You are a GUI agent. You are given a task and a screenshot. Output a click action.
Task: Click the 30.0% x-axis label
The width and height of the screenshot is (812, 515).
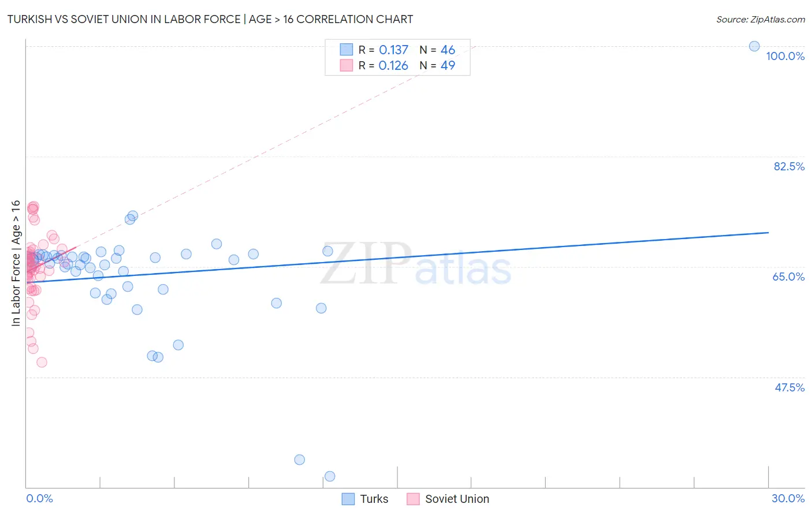coord(788,498)
